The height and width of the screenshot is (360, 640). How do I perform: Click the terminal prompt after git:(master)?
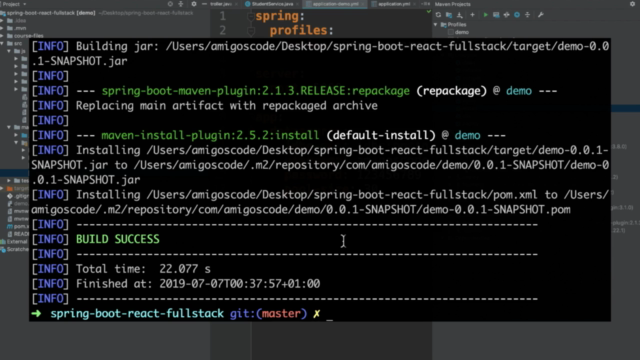(329, 314)
